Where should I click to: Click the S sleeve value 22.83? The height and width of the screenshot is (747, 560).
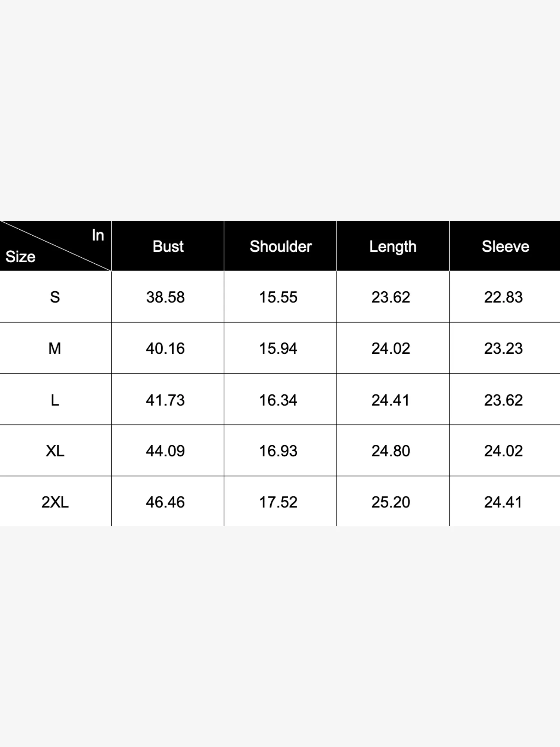click(503, 297)
